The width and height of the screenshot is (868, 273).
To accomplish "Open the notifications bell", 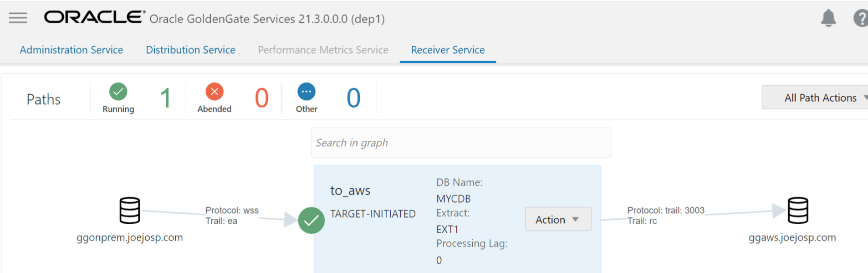I will pyautogui.click(x=828, y=18).
